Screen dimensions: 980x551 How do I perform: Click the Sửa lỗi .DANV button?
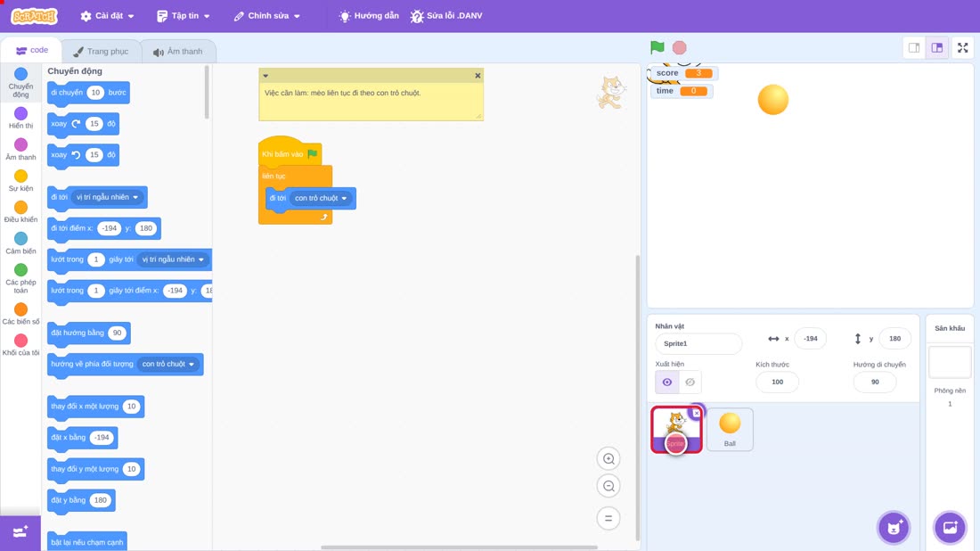point(446,16)
